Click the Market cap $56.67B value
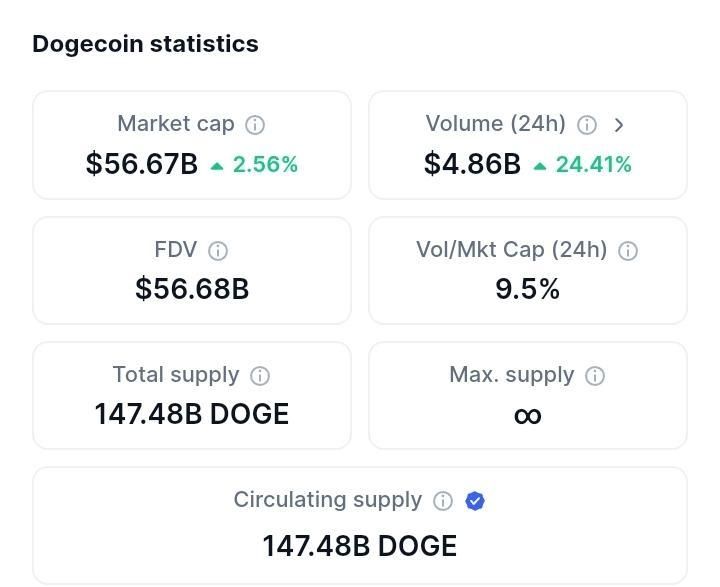This screenshot has height=587, width=720. coord(141,164)
